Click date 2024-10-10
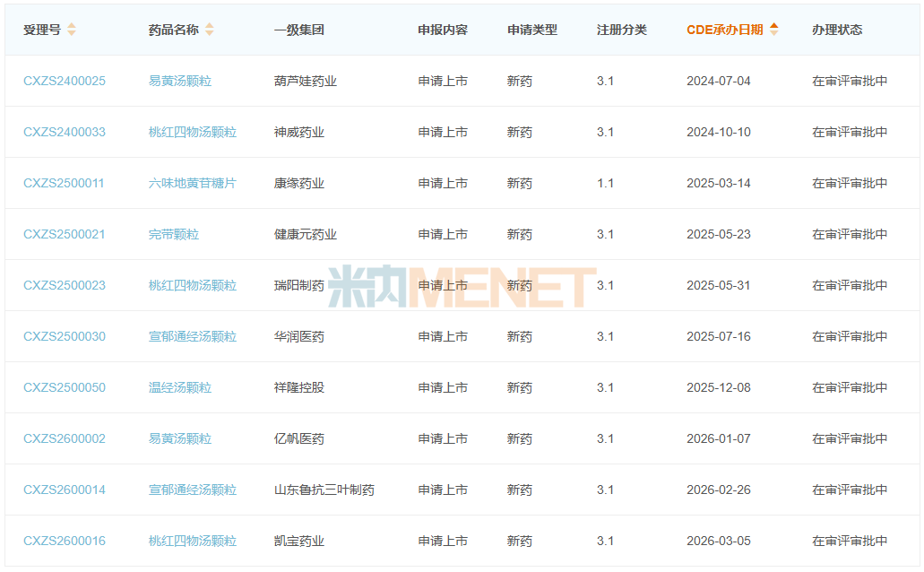 [x=719, y=132]
